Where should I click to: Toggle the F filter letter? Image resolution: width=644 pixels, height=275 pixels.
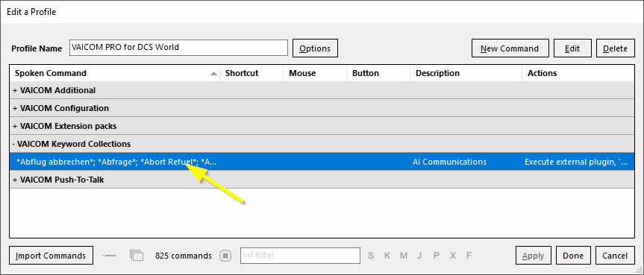[x=469, y=256]
